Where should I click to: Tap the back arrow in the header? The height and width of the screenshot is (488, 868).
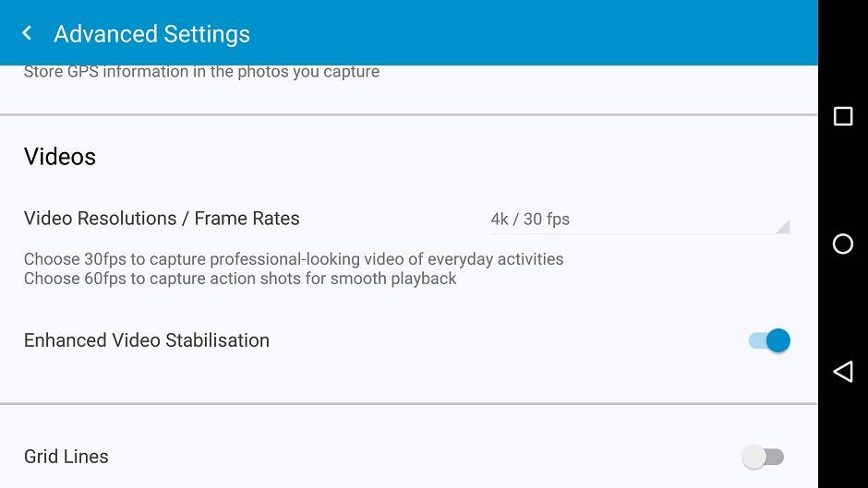pos(28,34)
